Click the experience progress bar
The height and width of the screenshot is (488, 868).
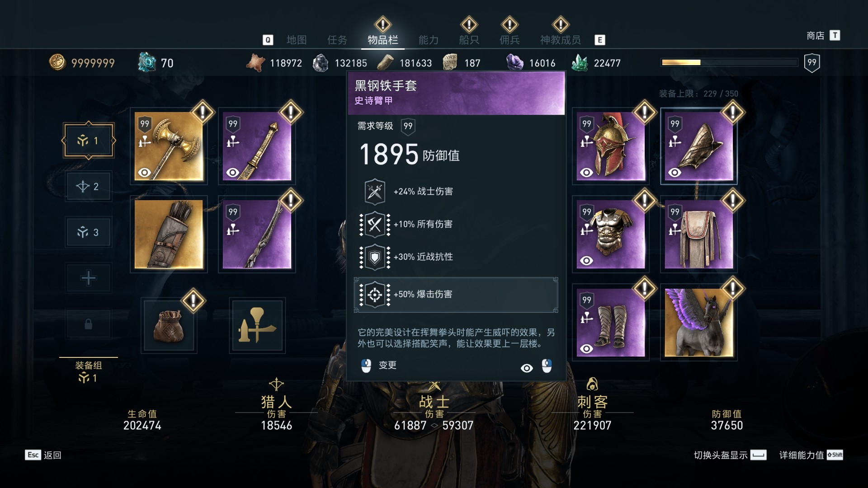coord(729,62)
